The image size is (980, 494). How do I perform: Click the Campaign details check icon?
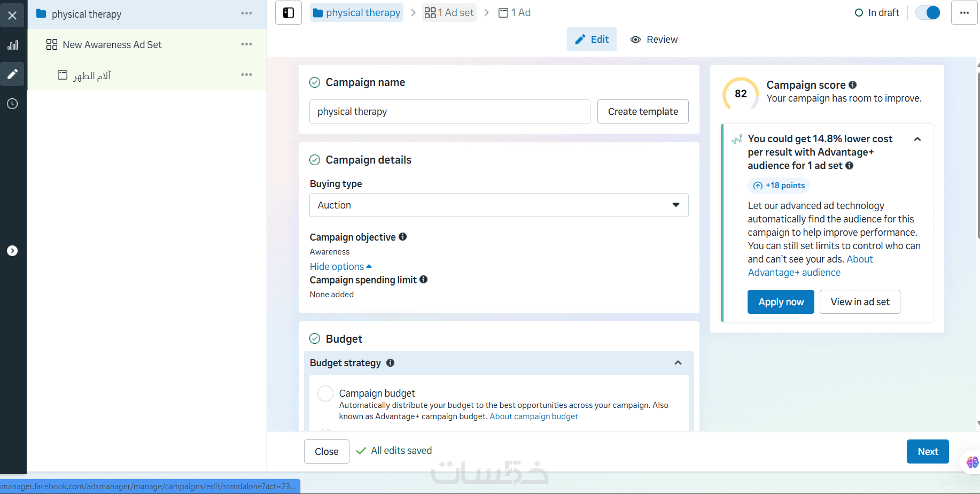[x=315, y=160]
